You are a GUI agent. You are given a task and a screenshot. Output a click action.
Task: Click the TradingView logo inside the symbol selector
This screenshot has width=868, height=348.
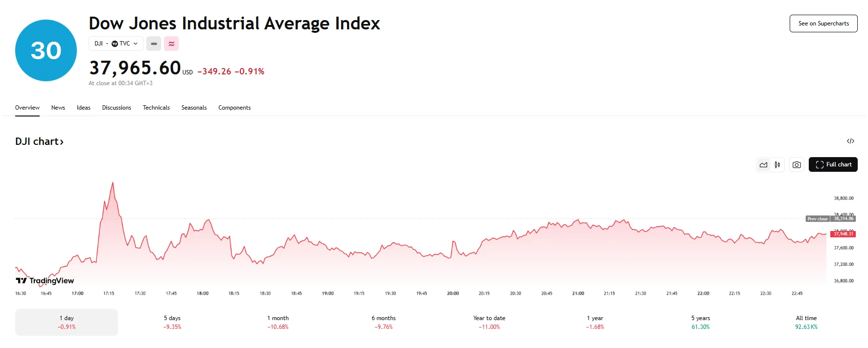[x=115, y=44]
